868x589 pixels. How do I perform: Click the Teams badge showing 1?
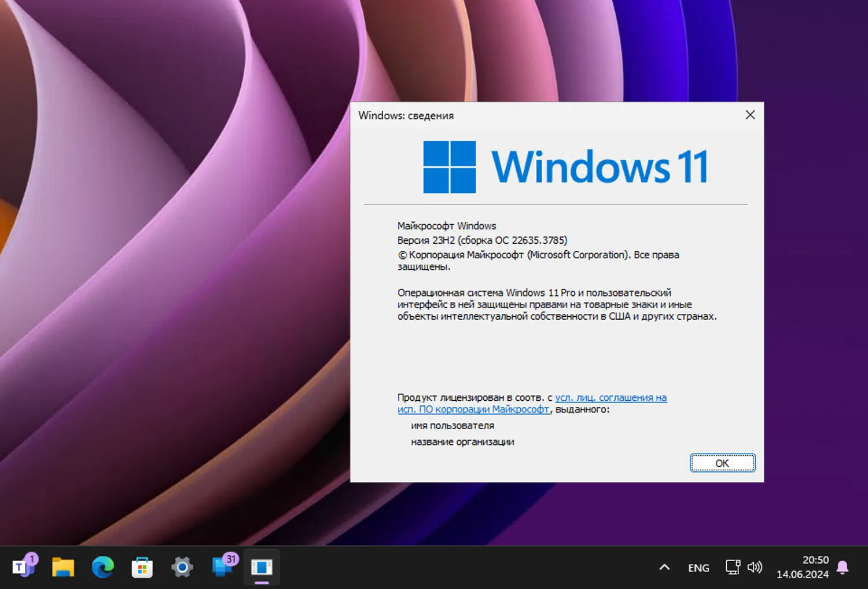(x=32, y=557)
